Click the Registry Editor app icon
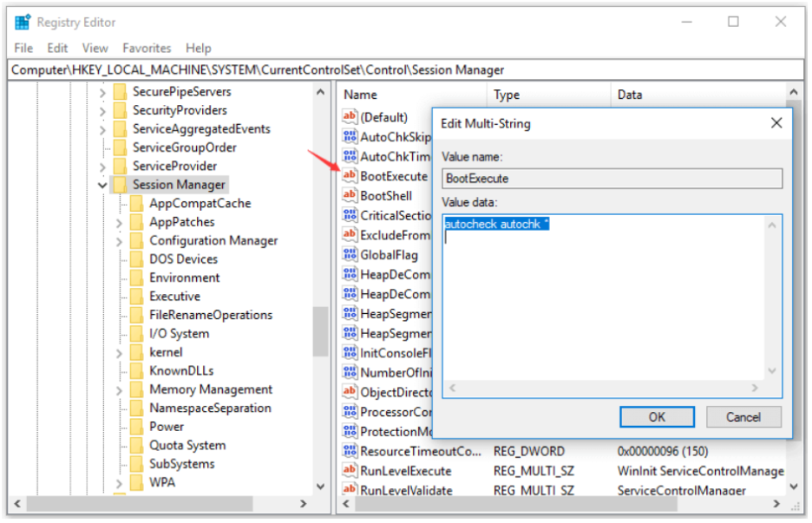 pos(23,23)
